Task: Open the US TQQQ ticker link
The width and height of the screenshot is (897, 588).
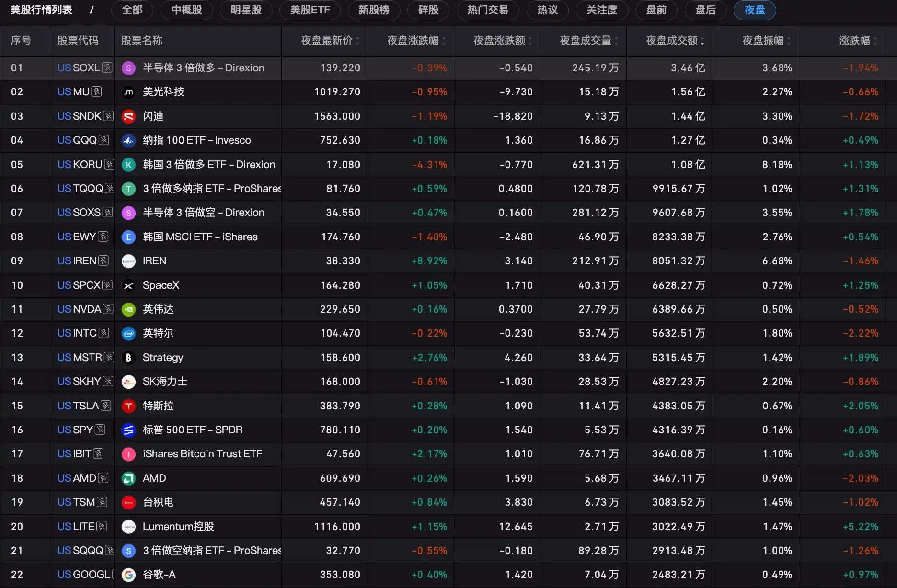Action: coord(80,189)
